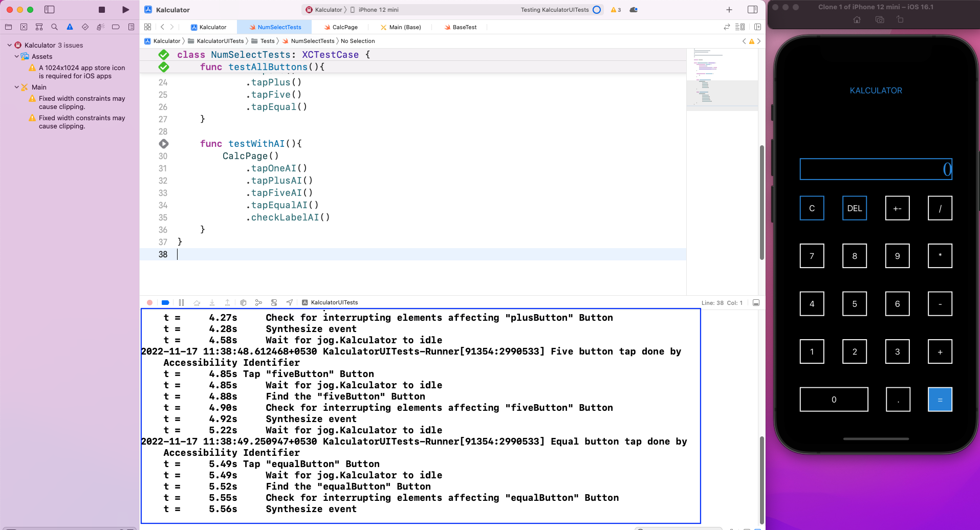The width and height of the screenshot is (980, 530).
Task: Click inside the debug console output
Action: [x=421, y=416]
